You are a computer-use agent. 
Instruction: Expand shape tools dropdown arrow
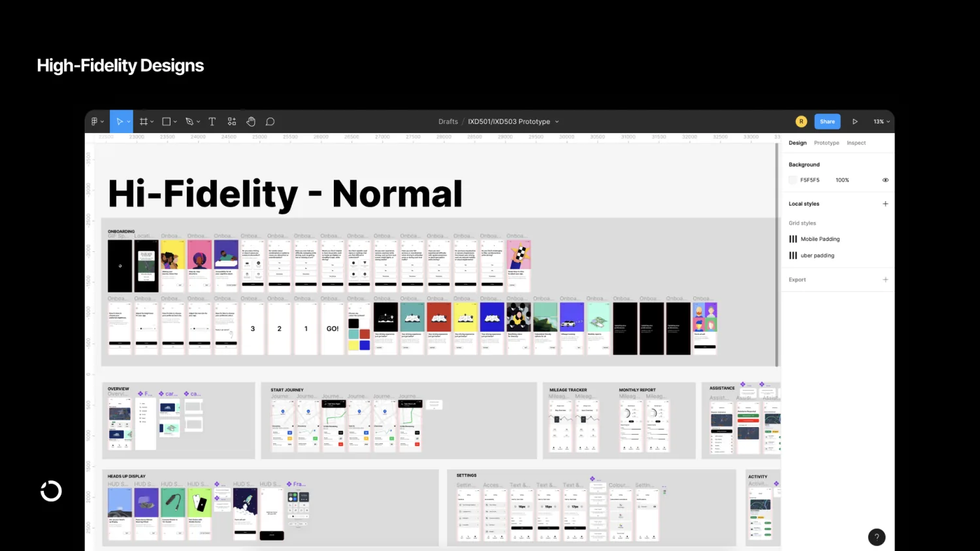point(175,122)
